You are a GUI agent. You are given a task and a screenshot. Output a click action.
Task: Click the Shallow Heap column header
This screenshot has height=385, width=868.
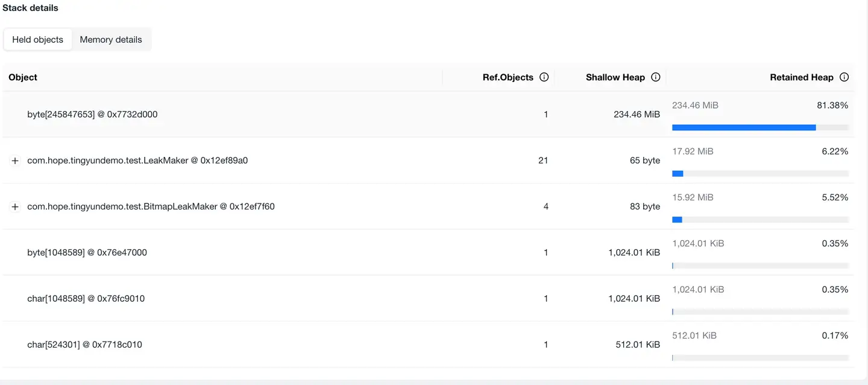coord(615,77)
